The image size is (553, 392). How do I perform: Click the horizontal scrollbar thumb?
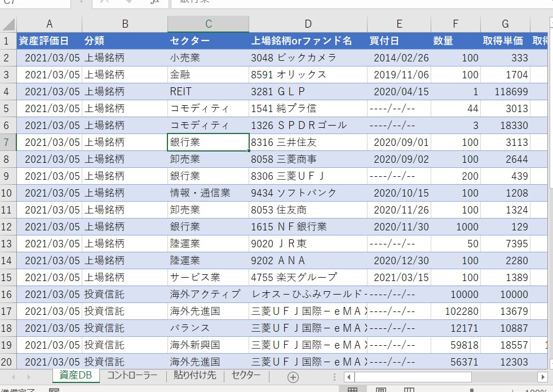coord(413,377)
